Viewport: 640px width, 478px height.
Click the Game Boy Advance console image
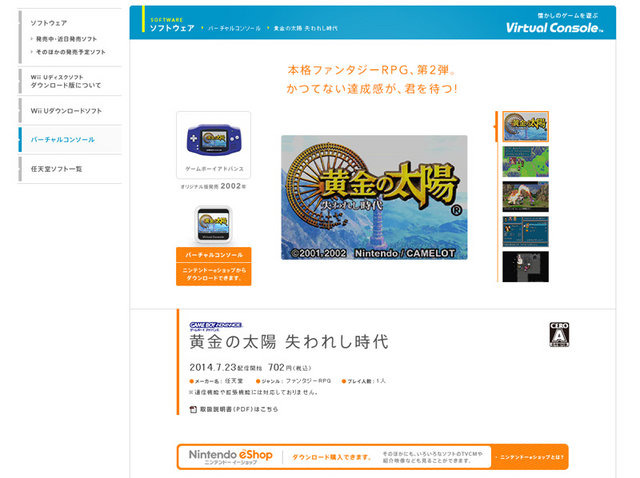[x=214, y=139]
